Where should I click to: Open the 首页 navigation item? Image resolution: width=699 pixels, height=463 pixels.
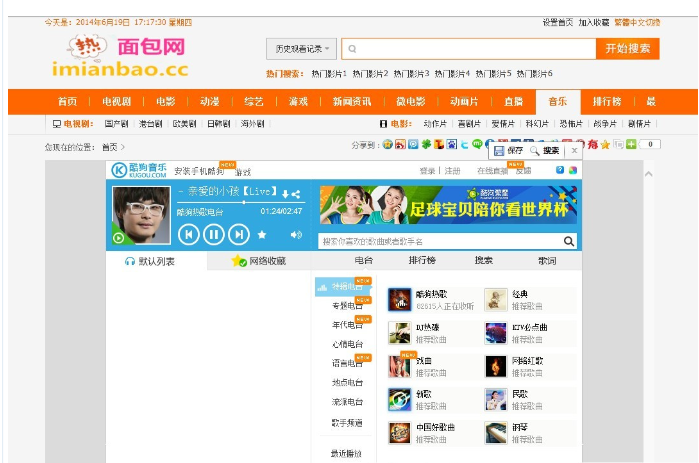pos(67,102)
